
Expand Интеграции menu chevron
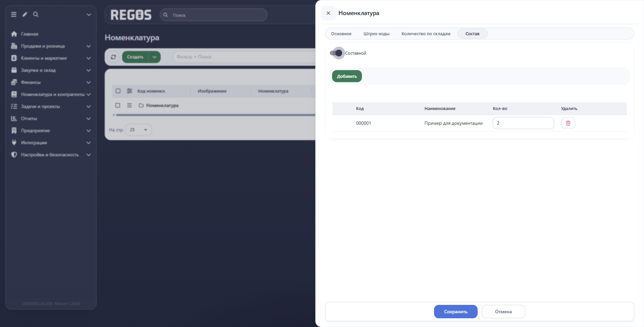pyautogui.click(x=89, y=143)
